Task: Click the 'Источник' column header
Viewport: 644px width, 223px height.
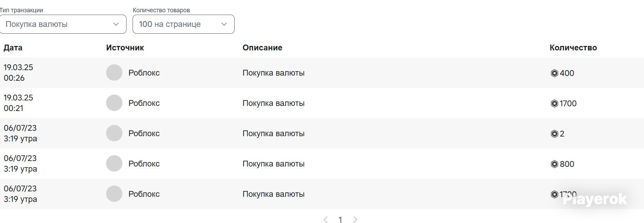Action: (x=125, y=48)
